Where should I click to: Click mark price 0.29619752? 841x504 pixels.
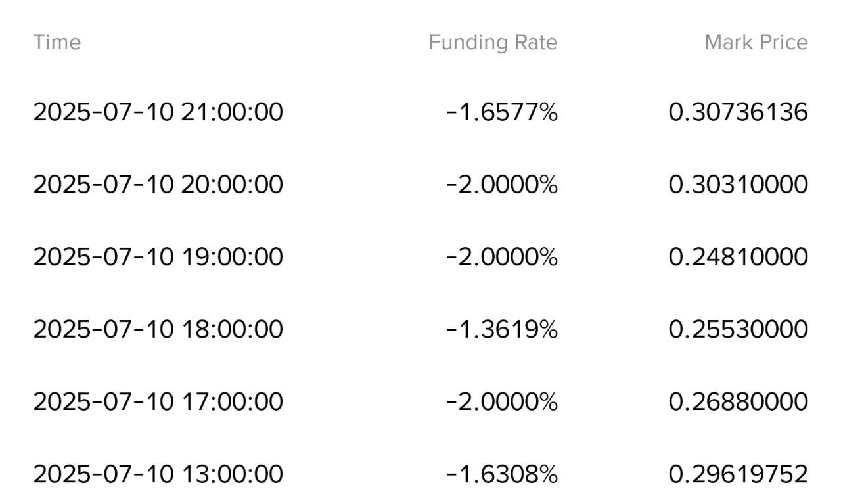tap(739, 473)
